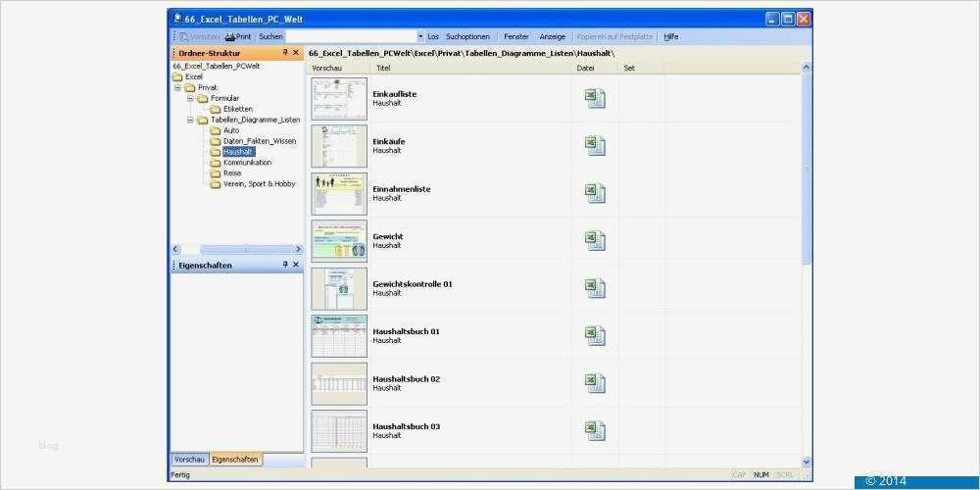Open the Excel file icon for Haushaltsbuch 02
The height and width of the screenshot is (490, 980).
(595, 384)
